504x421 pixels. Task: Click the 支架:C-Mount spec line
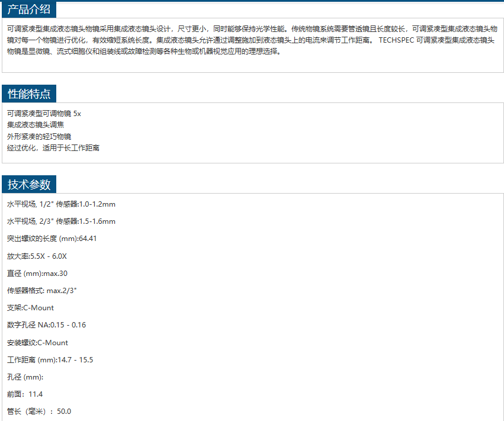click(x=30, y=308)
